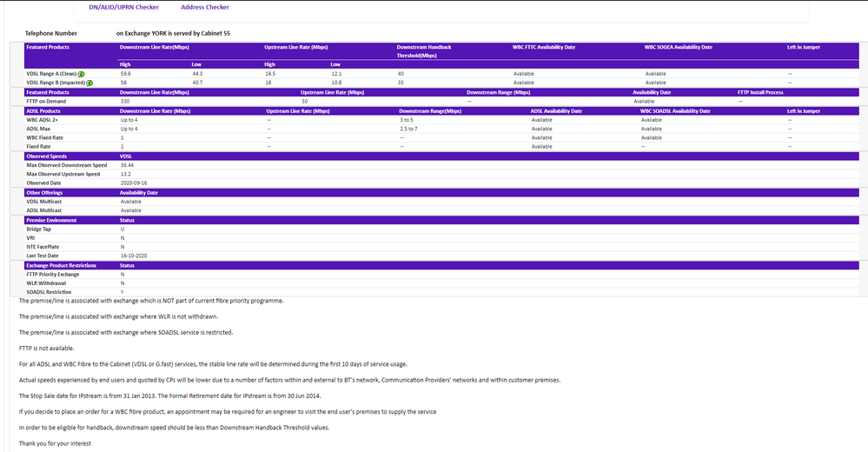This screenshot has width=868, height=452.
Task: Open the DN/ALID/UPRN Checker link
Action: [123, 7]
